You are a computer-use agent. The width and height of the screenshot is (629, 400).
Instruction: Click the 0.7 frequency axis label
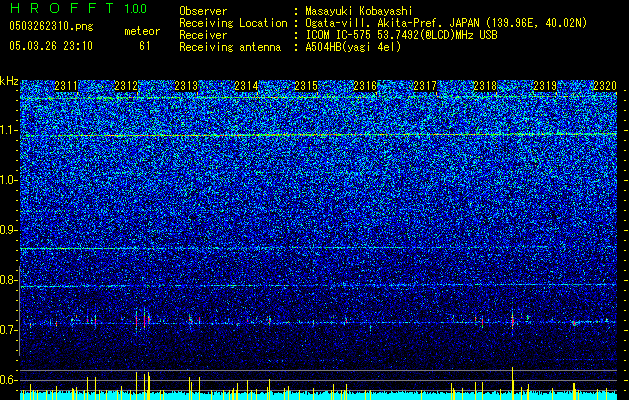pyautogui.click(x=9, y=330)
